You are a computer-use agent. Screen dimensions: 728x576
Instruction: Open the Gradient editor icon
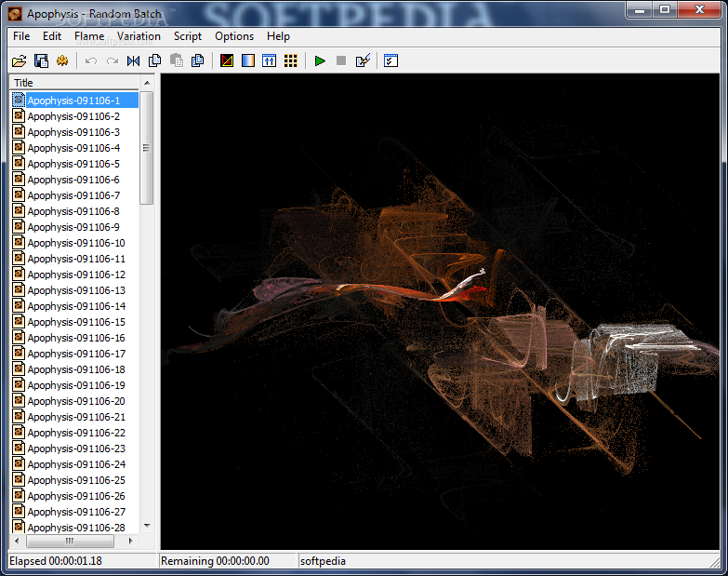click(248, 60)
